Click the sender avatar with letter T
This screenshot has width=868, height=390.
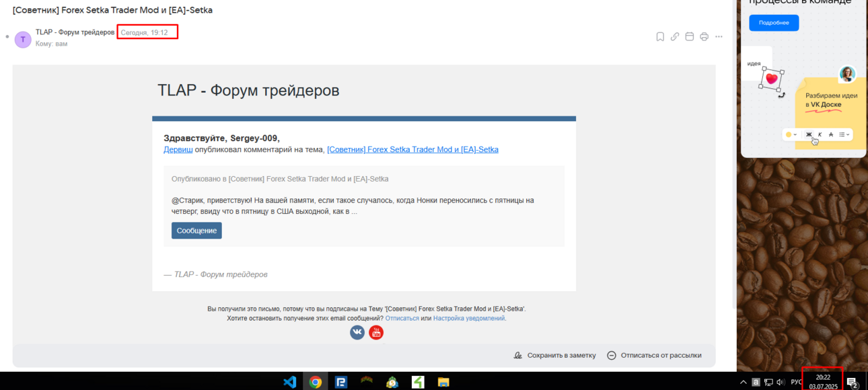click(x=23, y=39)
